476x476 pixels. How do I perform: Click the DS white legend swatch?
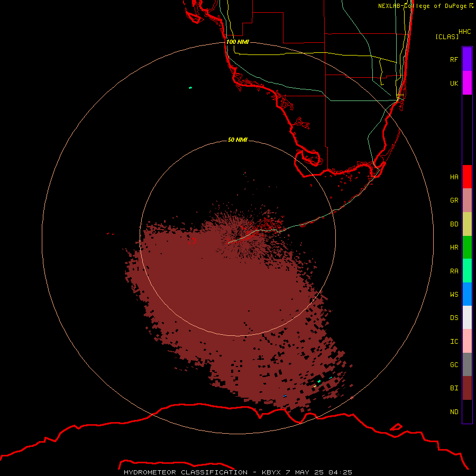coord(467,317)
